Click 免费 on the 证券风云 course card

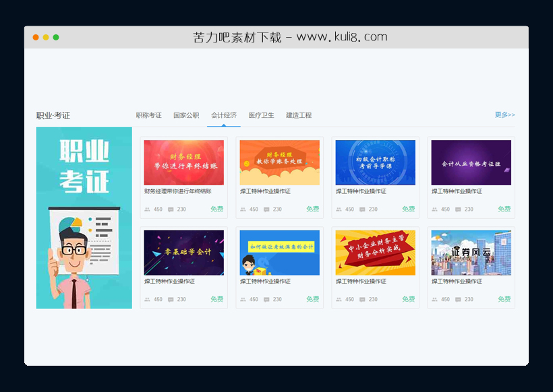pyautogui.click(x=503, y=299)
